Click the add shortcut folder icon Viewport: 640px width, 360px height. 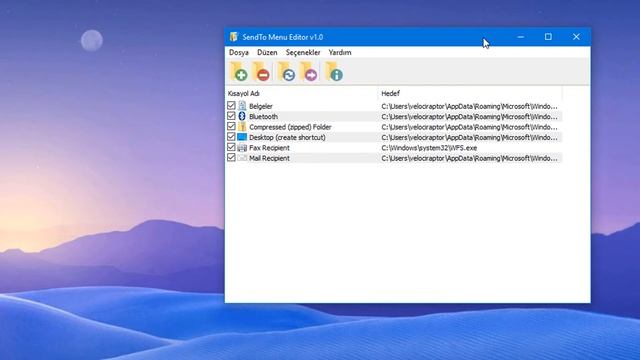(238, 71)
